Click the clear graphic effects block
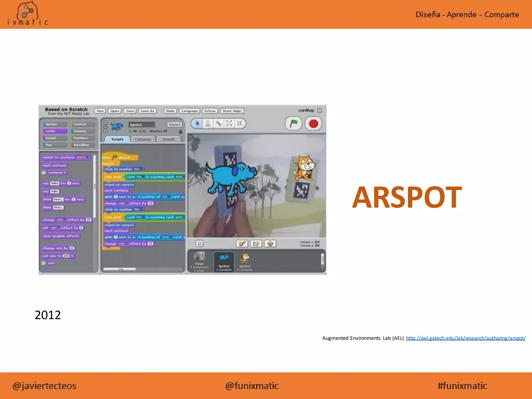 click(x=61, y=236)
